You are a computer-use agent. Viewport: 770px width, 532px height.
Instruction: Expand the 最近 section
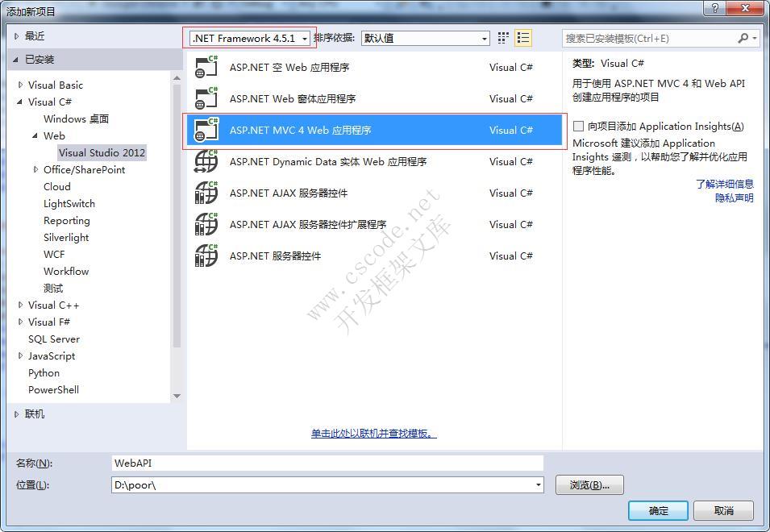[x=16, y=35]
